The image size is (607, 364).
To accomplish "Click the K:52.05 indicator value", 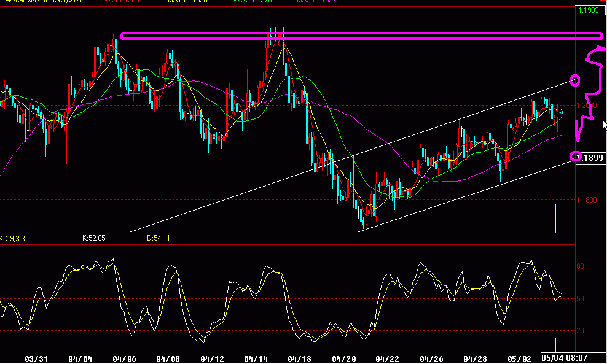I will (x=93, y=238).
